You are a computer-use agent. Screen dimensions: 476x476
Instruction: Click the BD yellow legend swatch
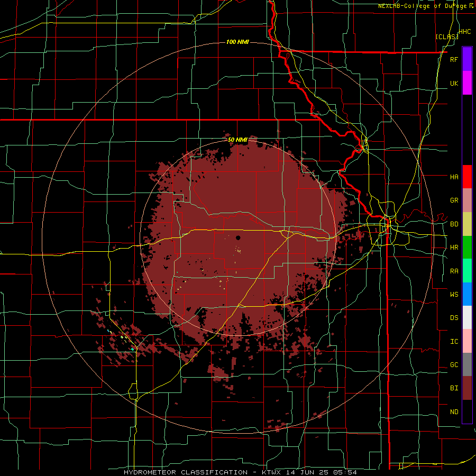click(467, 224)
